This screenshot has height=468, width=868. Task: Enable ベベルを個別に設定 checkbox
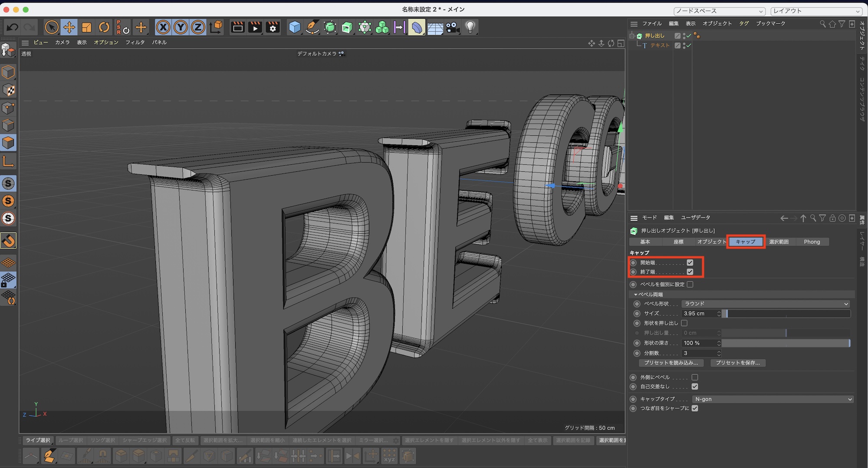click(690, 285)
